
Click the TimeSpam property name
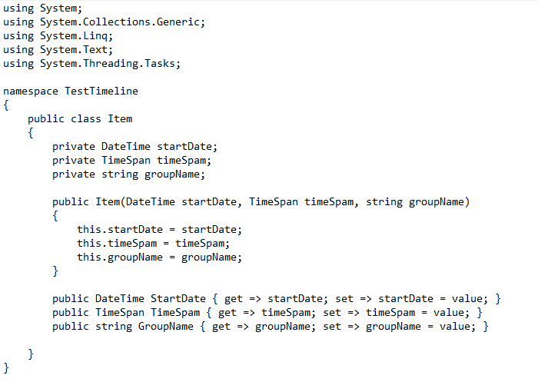[x=175, y=313]
